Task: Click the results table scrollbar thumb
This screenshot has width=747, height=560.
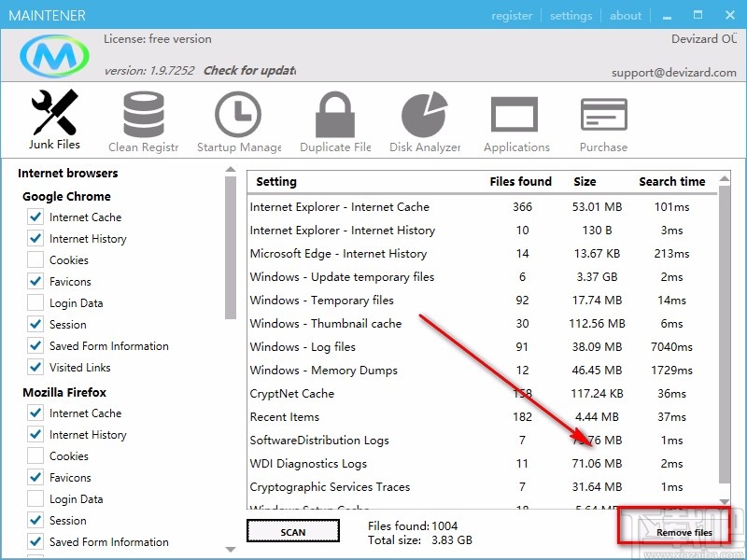Action: pyautogui.click(x=725, y=335)
